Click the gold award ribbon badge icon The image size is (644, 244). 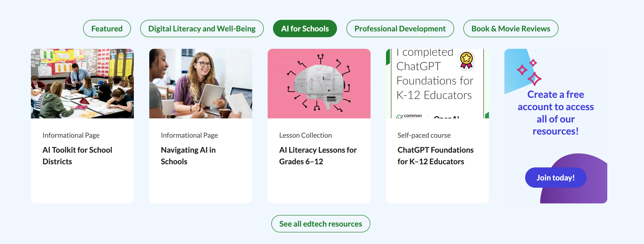click(x=466, y=60)
